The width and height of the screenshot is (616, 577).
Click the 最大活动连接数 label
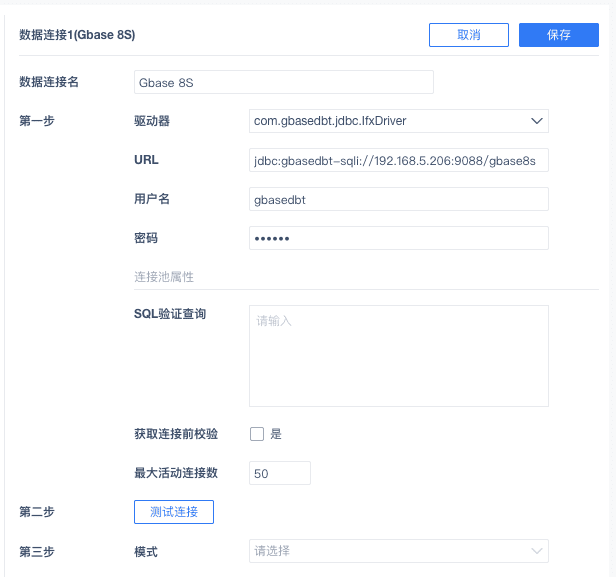[176, 473]
